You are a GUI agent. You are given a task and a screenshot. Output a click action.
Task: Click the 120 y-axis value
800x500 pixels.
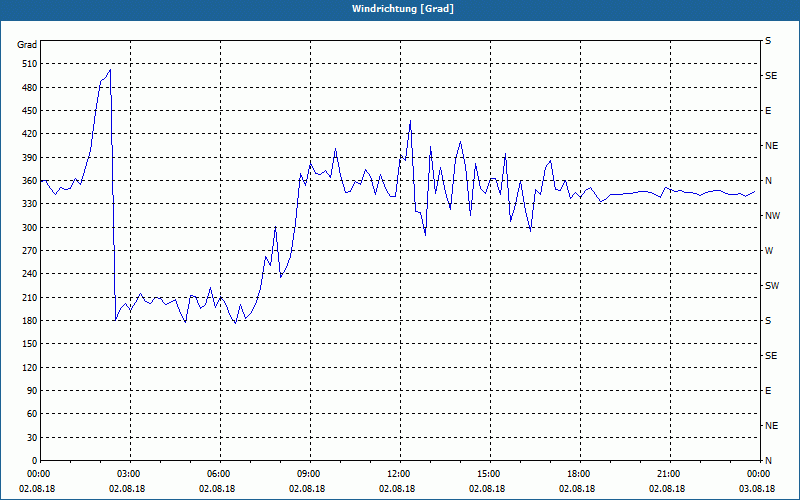(30, 367)
